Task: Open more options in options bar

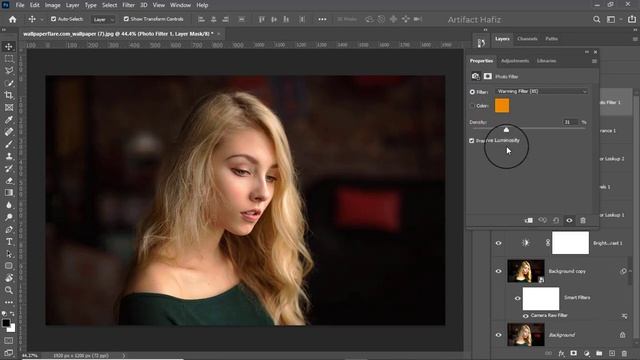Action: point(322,19)
